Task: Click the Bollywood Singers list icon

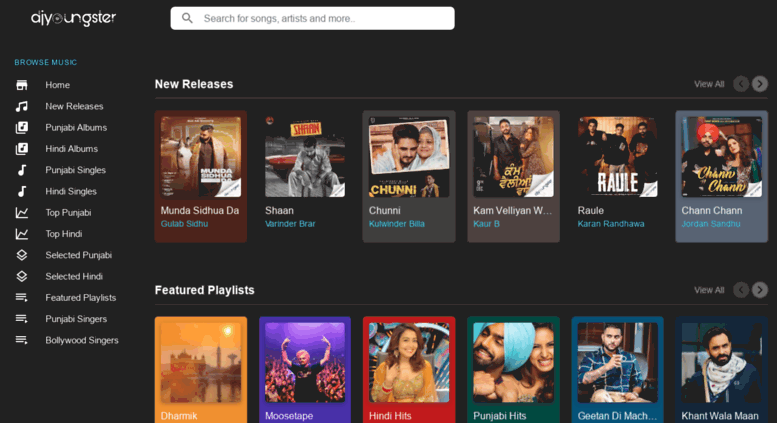Action: tap(21, 340)
